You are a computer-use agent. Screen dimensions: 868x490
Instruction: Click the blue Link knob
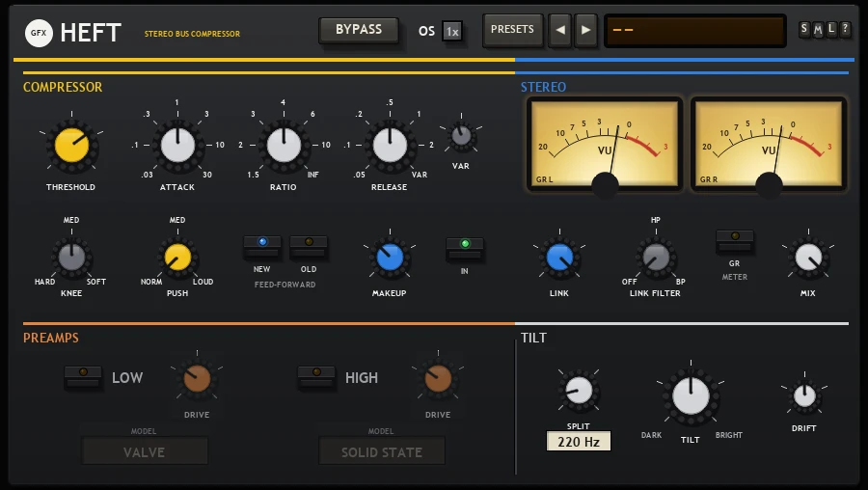coord(559,258)
